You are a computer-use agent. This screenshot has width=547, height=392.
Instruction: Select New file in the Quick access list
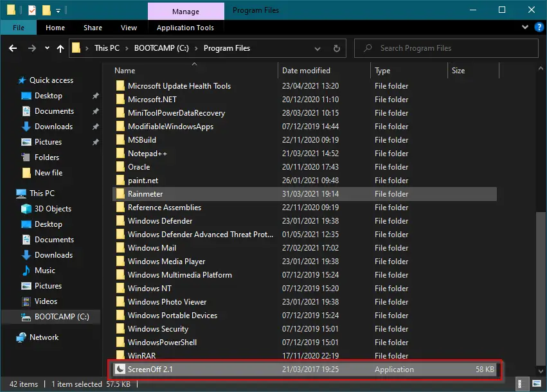coord(48,173)
